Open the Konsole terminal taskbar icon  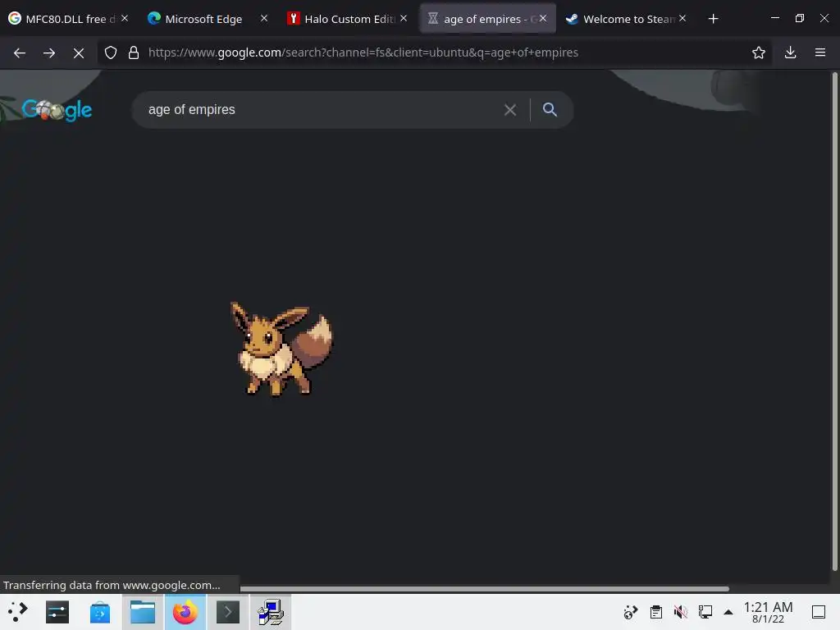click(228, 612)
